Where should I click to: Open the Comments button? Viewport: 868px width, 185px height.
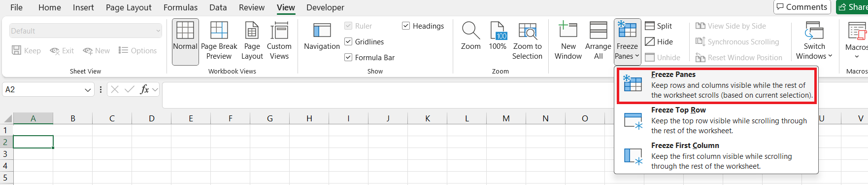click(802, 7)
